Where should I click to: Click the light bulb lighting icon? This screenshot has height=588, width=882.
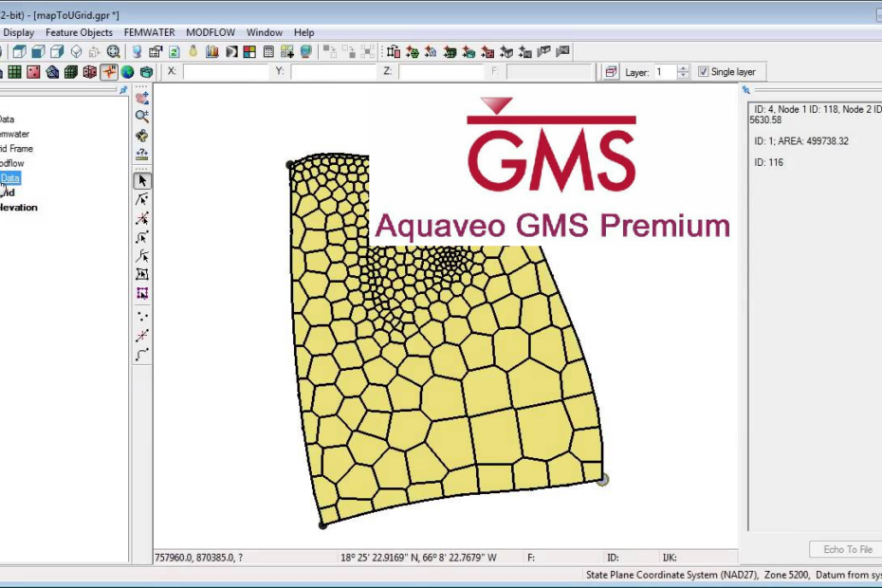(x=193, y=52)
